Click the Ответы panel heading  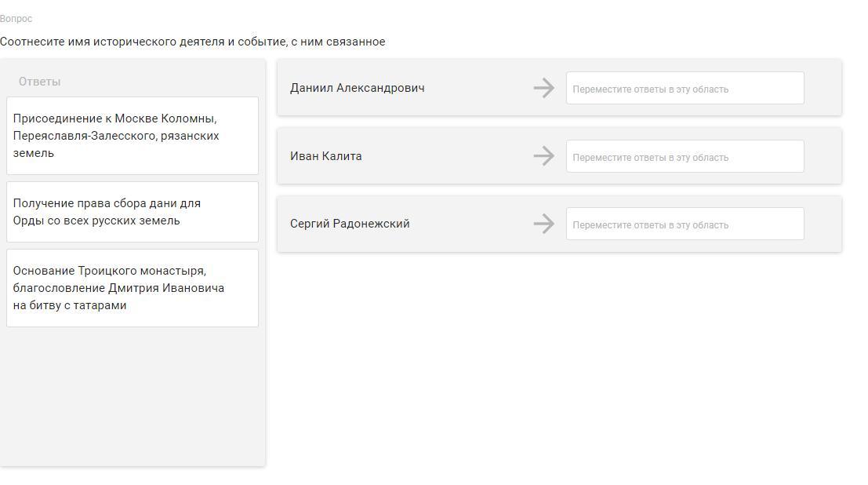(39, 82)
